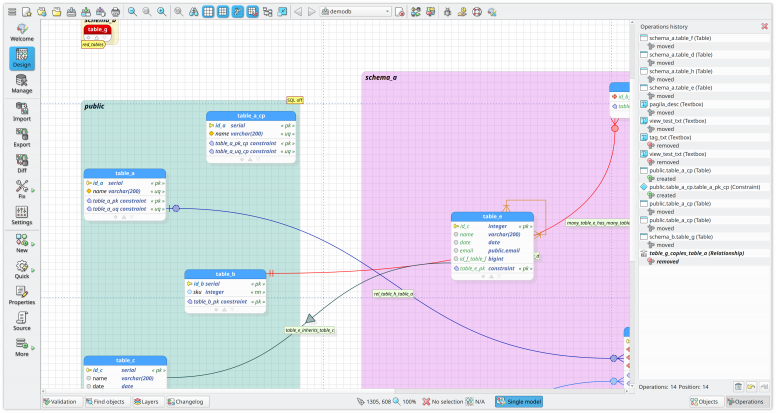This screenshot has height=413, width=776.
Task: Open Settings from the sidebar
Action: tap(22, 216)
